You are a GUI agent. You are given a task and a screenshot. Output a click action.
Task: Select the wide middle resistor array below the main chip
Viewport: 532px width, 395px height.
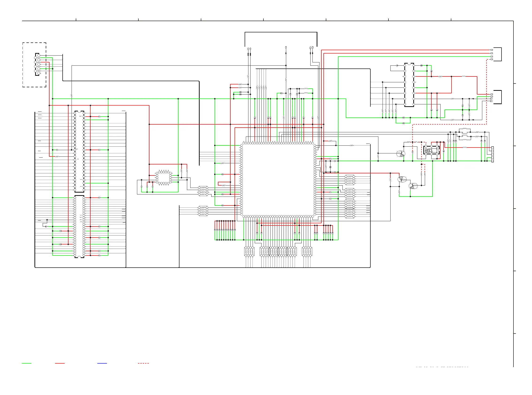click(x=278, y=252)
